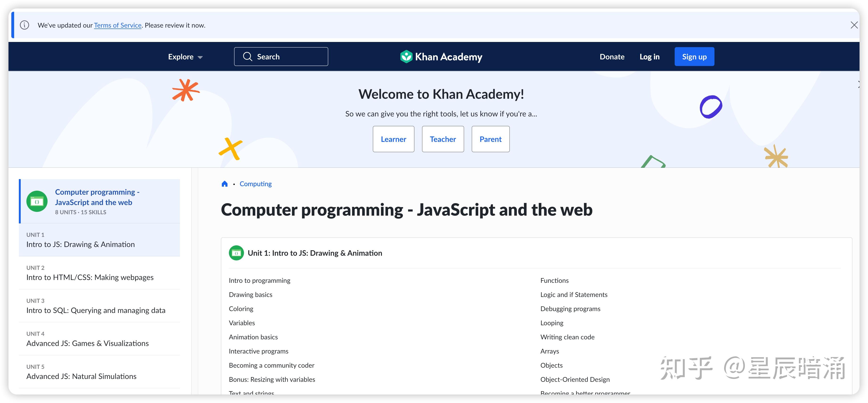Image resolution: width=868 pixels, height=403 pixels.
Task: Click the Sign up button
Action: (x=694, y=57)
